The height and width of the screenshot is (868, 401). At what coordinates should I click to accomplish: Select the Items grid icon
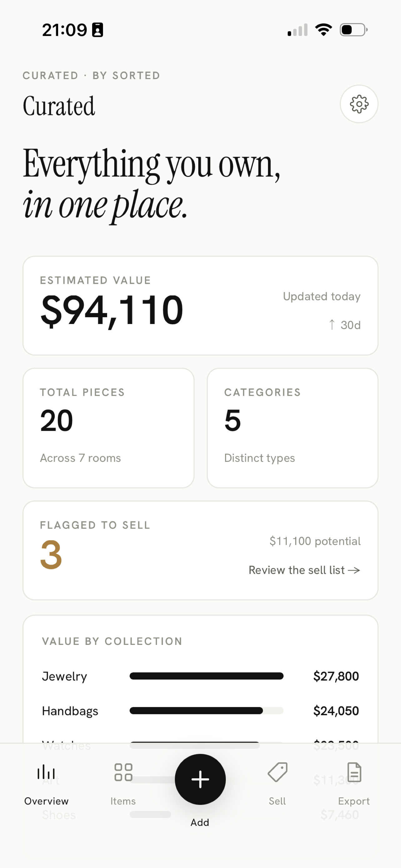pyautogui.click(x=123, y=772)
